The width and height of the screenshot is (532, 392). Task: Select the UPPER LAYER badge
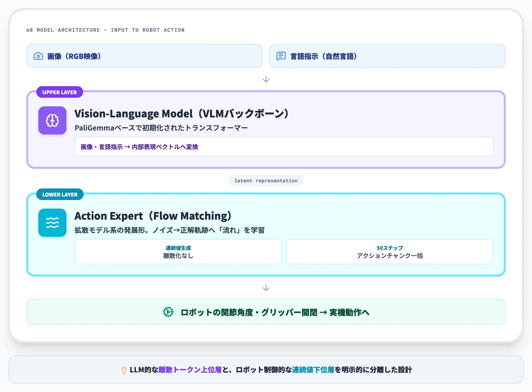[x=60, y=92]
